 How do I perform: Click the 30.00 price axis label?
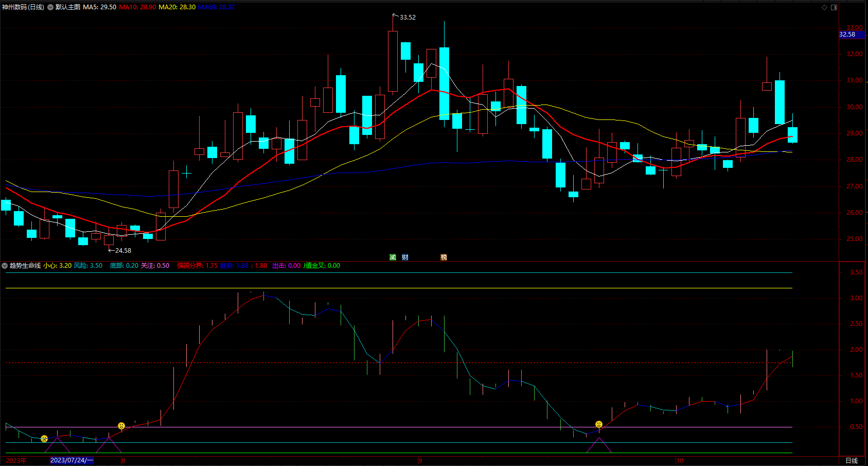[855, 107]
